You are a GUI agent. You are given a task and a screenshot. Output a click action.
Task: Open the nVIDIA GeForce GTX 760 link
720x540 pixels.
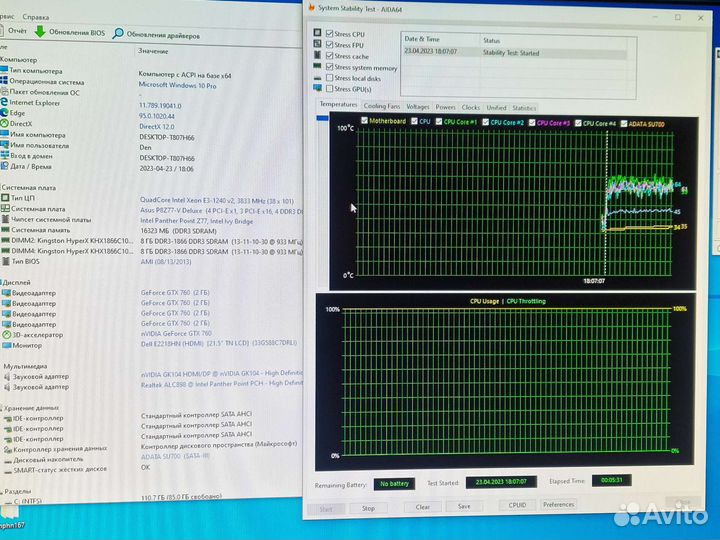point(176,333)
